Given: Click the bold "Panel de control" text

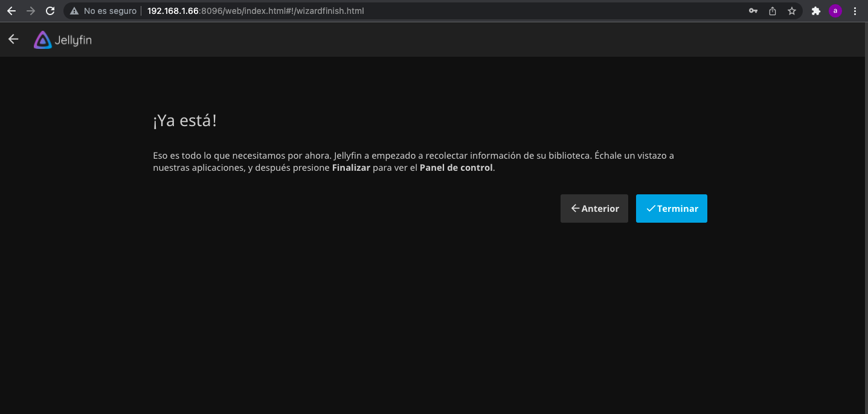Looking at the screenshot, I should click(x=456, y=168).
